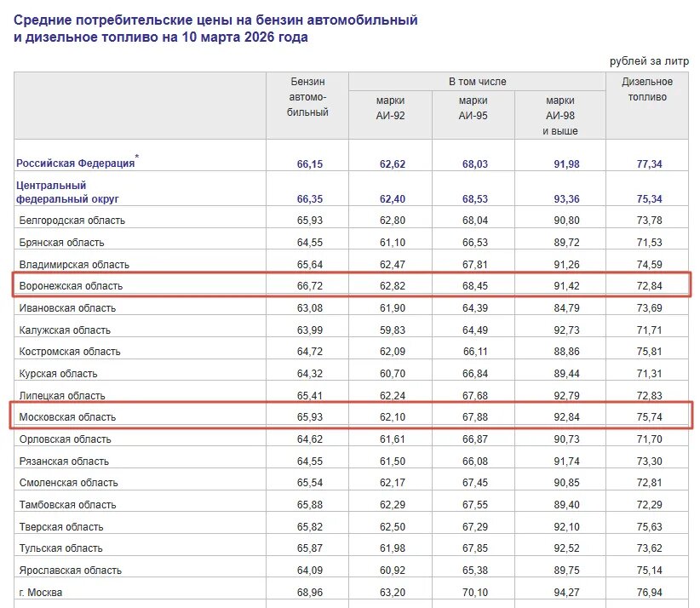
Task: Click 'Брянская область' row name
Action: pyautogui.click(x=61, y=243)
